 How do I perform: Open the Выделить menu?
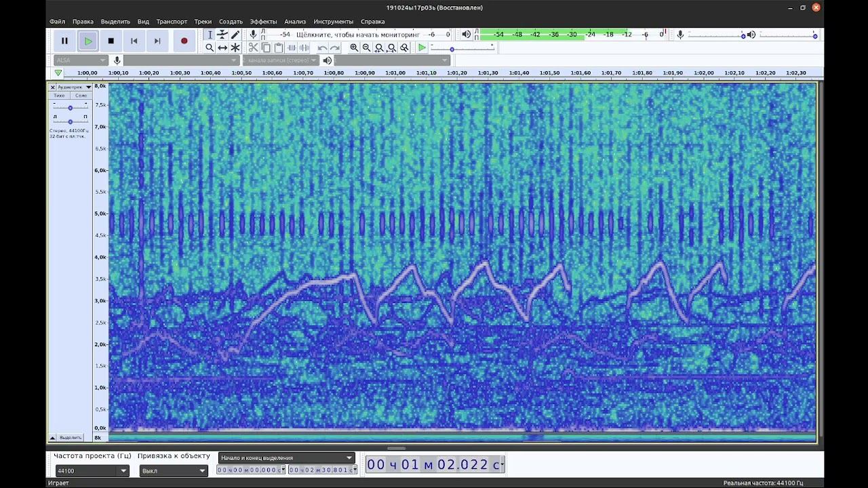click(x=115, y=22)
